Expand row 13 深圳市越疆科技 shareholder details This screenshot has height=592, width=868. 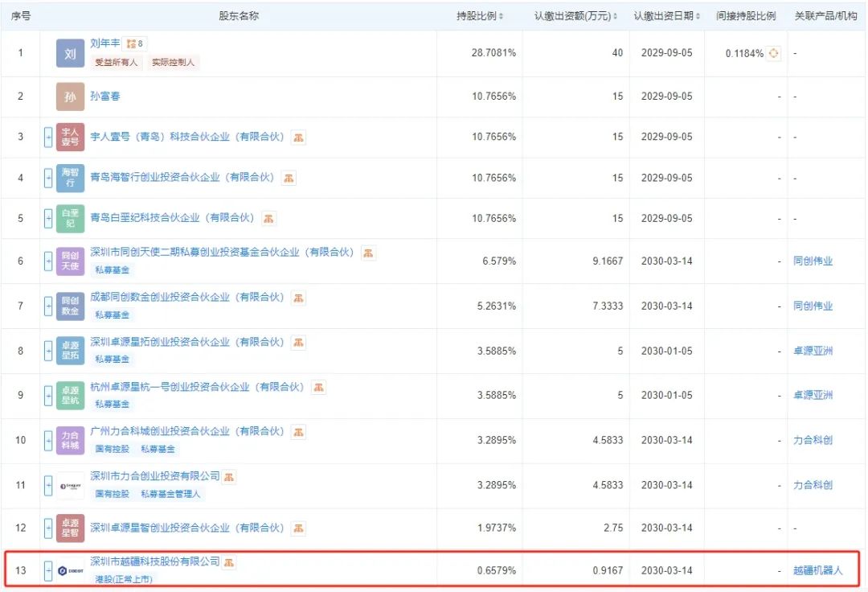[x=48, y=570]
